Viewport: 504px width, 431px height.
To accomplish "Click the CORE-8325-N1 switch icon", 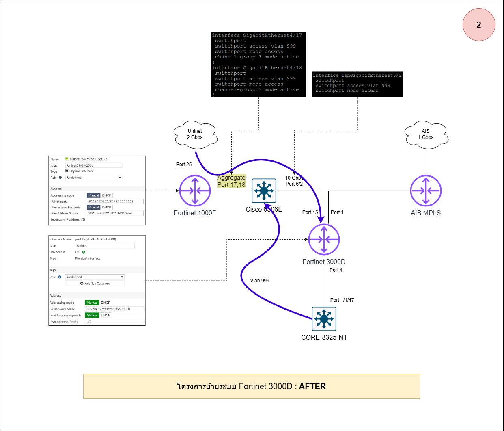I will coord(324,319).
